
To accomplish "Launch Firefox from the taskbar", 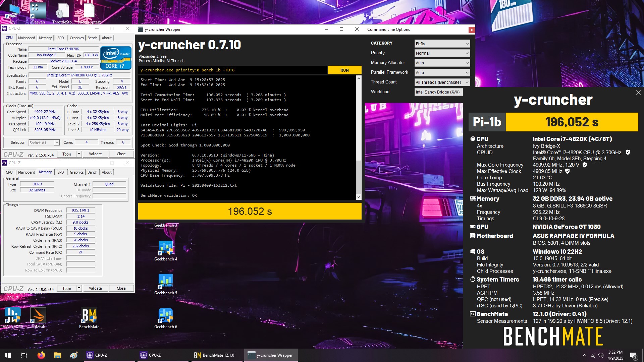I will pyautogui.click(x=41, y=355).
